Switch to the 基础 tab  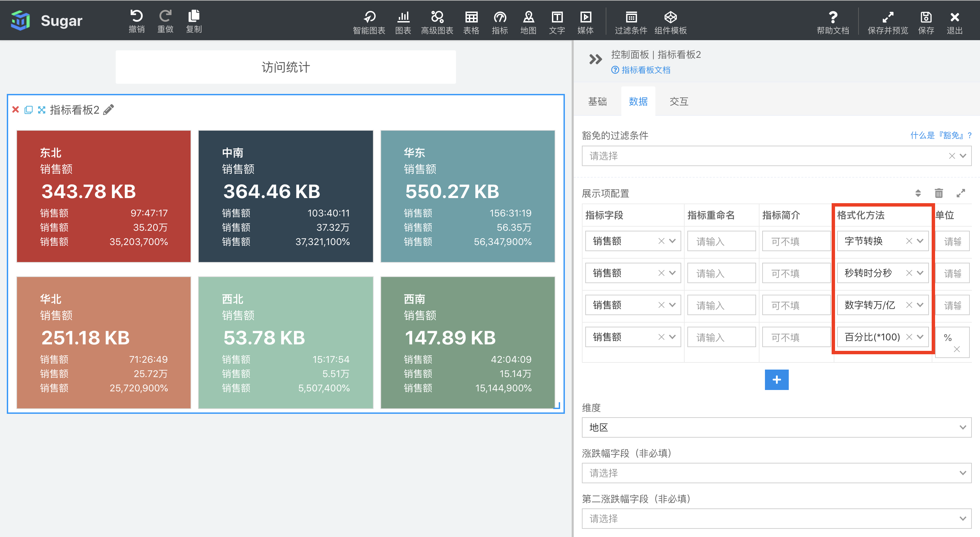(x=597, y=102)
